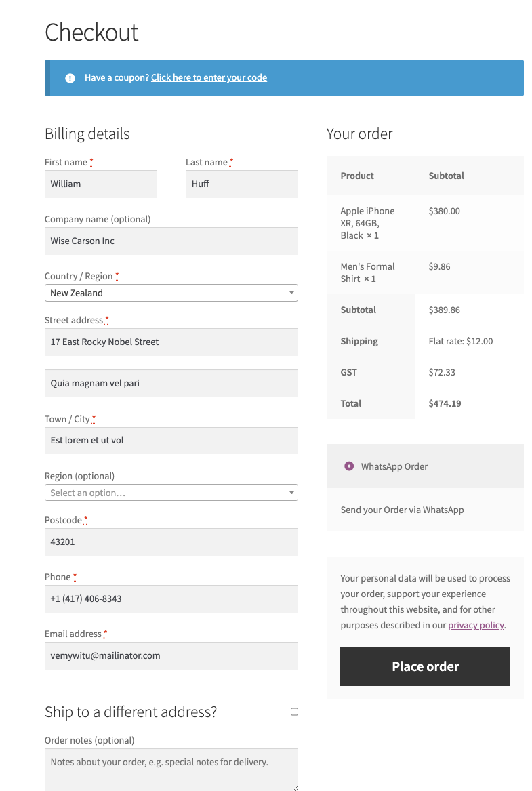Click the Checkout page title
The height and width of the screenshot is (791, 532).
[91, 33]
